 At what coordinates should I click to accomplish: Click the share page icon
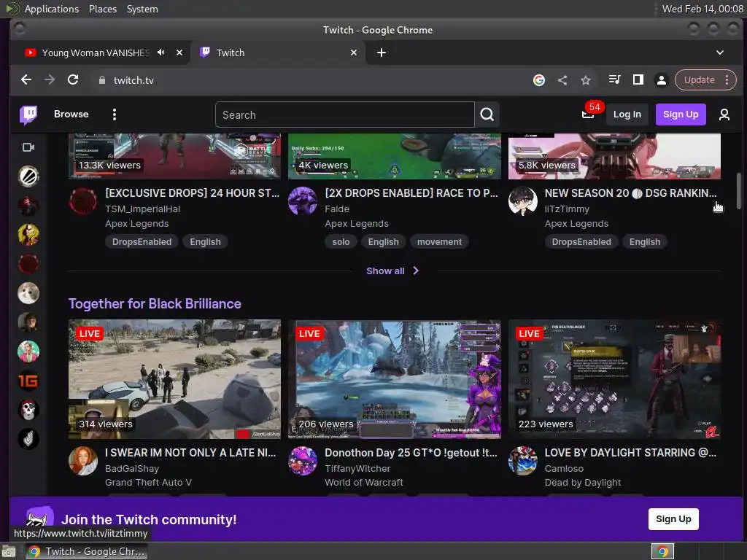[x=562, y=80]
